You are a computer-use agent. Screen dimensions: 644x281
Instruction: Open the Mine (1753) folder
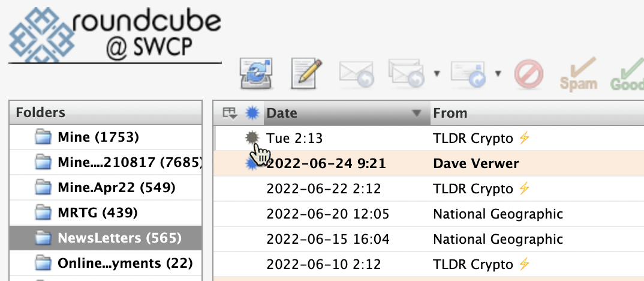point(98,137)
